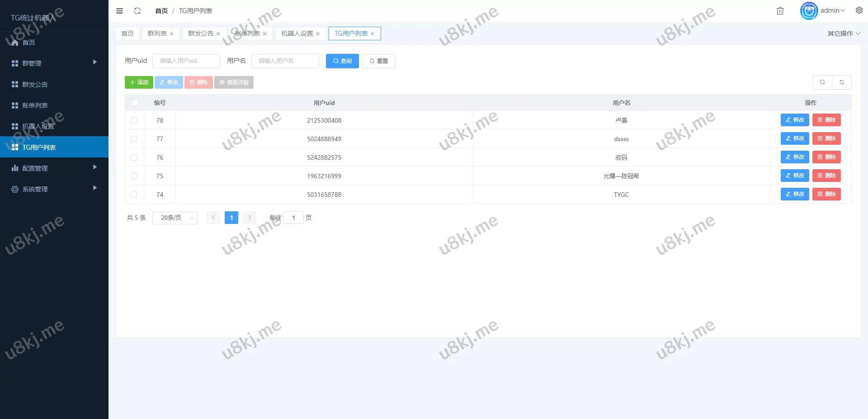The height and width of the screenshot is (419, 868).
Task: Tick the checkbox for row 75
Action: click(134, 176)
